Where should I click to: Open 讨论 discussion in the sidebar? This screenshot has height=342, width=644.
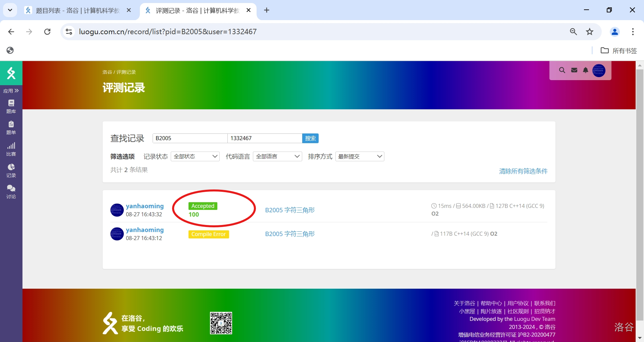[x=11, y=191]
